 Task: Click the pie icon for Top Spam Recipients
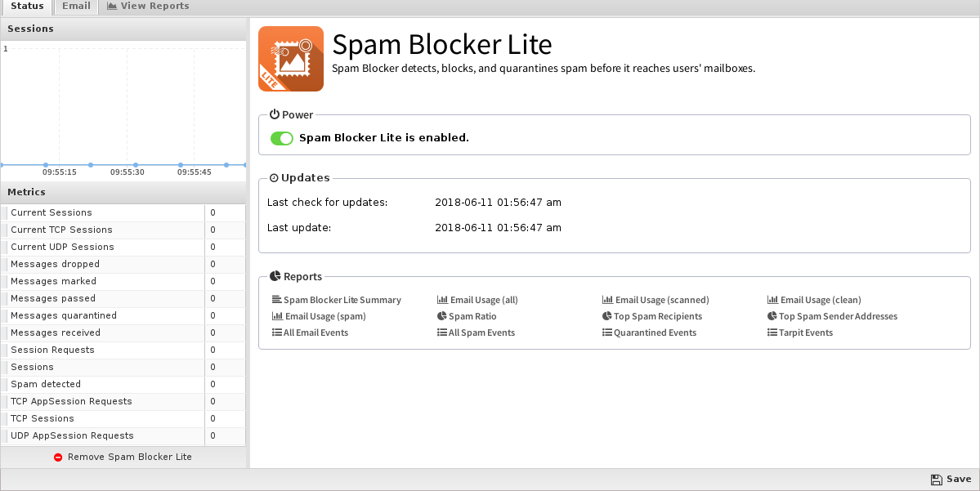606,316
